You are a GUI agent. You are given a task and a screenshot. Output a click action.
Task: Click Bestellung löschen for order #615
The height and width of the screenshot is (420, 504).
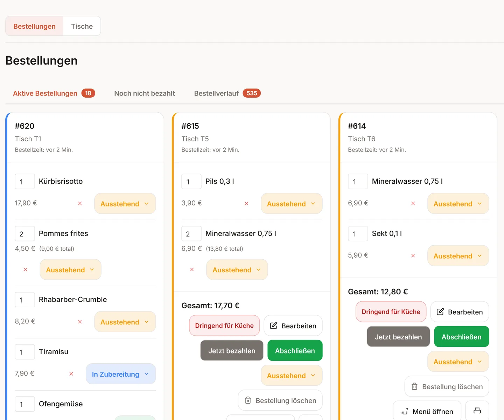[x=280, y=400]
